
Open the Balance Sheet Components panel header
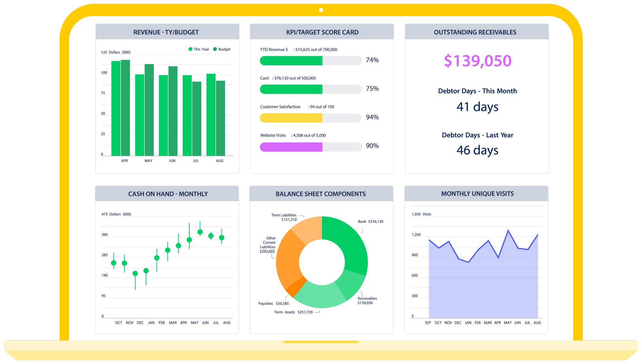pyautogui.click(x=321, y=194)
